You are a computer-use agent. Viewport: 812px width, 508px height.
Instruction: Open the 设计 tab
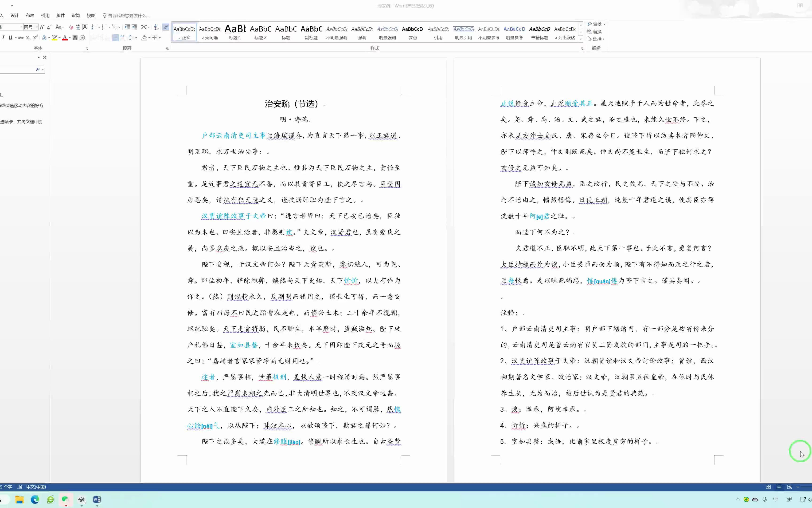click(15, 16)
